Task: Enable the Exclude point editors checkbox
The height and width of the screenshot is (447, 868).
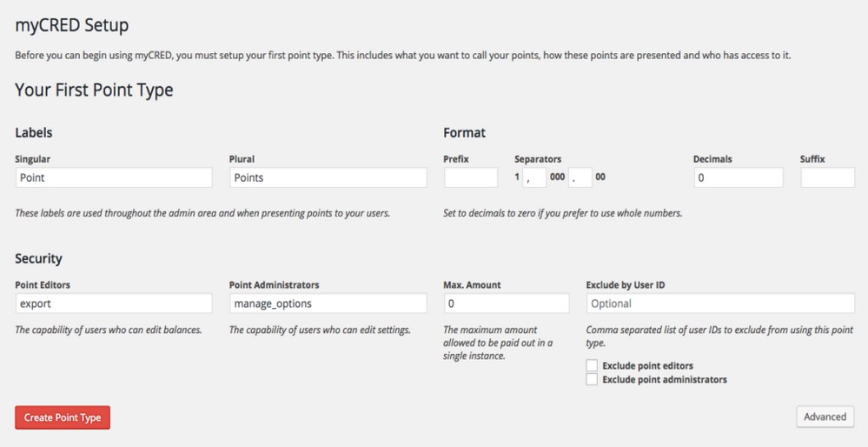Action: coord(592,366)
